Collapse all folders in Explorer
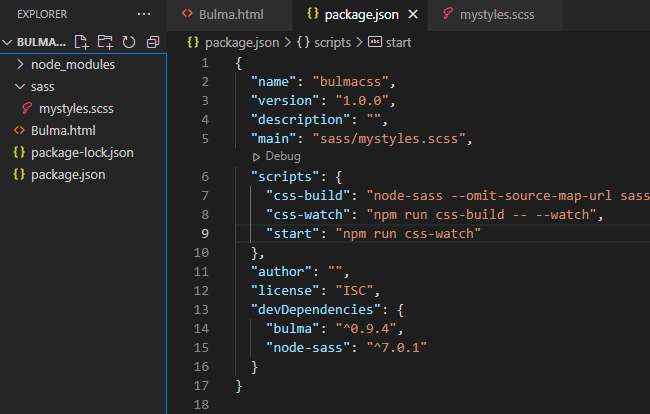The height and width of the screenshot is (414, 650). tap(153, 42)
